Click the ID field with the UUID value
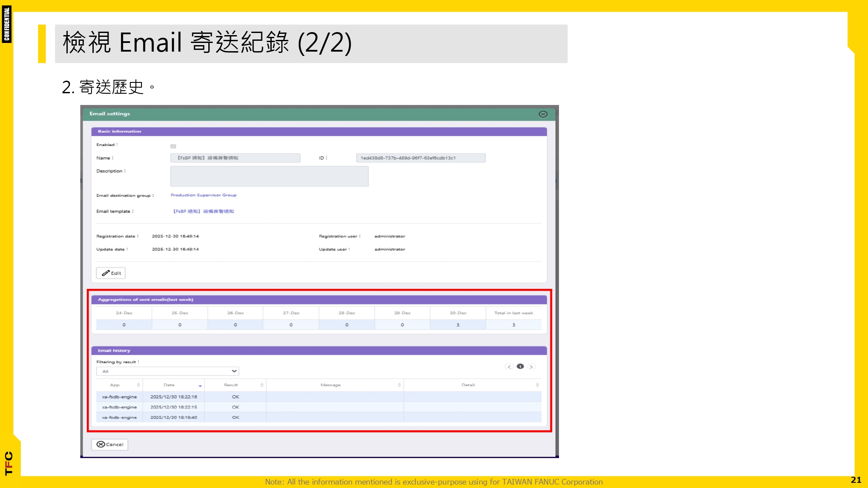Image resolution: width=868 pixels, height=488 pixels. pyautogui.click(x=421, y=157)
